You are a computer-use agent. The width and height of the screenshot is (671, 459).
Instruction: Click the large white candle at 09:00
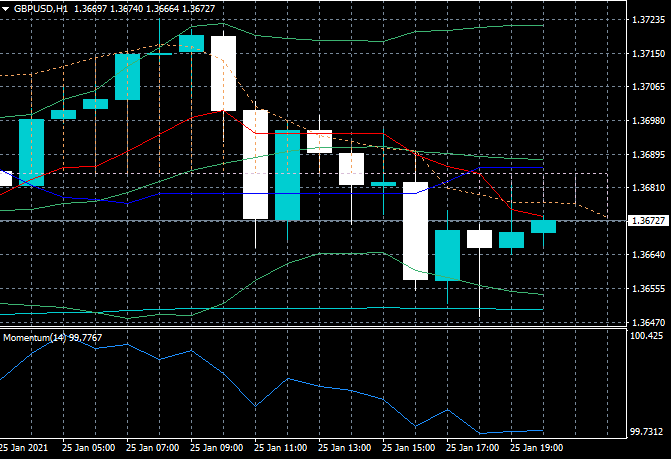223,73
